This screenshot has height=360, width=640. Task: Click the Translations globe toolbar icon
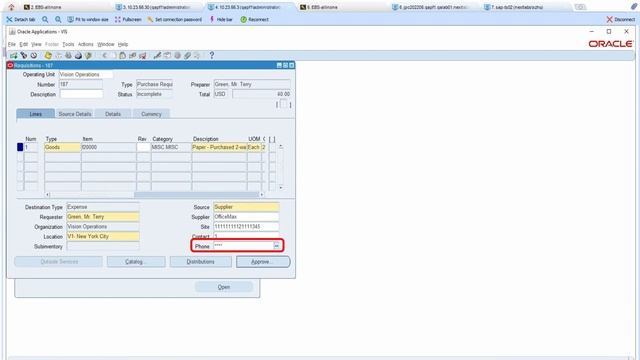pos(177,56)
